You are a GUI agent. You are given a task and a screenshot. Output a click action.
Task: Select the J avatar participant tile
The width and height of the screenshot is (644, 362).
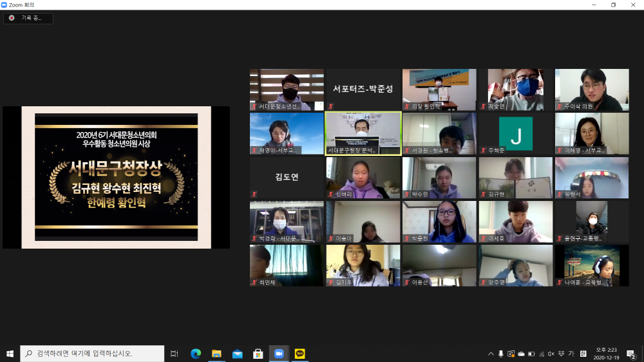click(x=515, y=133)
